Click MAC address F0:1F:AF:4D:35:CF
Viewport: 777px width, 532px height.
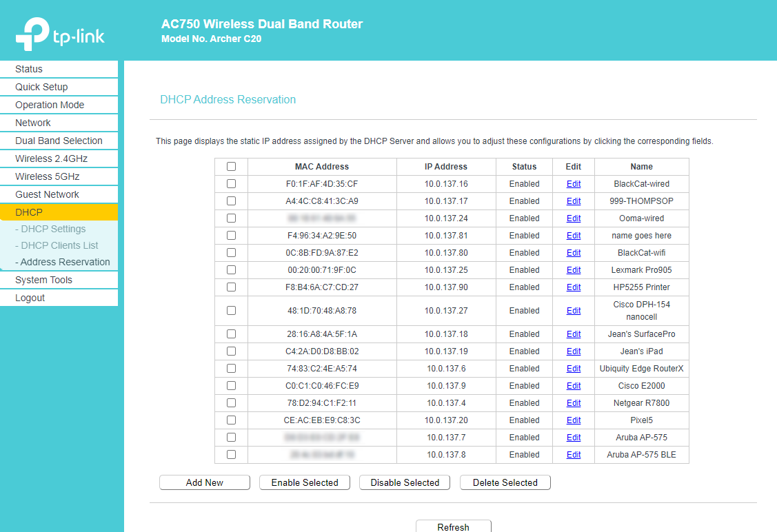tap(322, 184)
